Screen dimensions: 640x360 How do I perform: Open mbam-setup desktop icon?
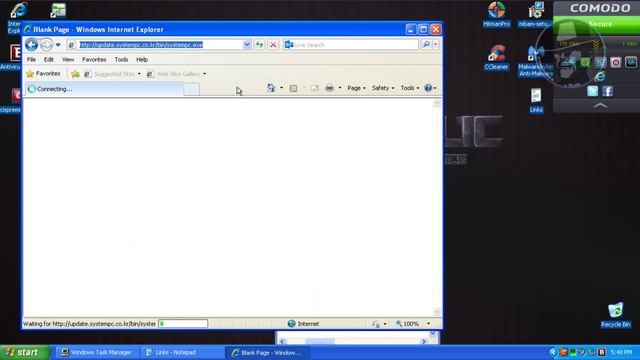pos(535,14)
